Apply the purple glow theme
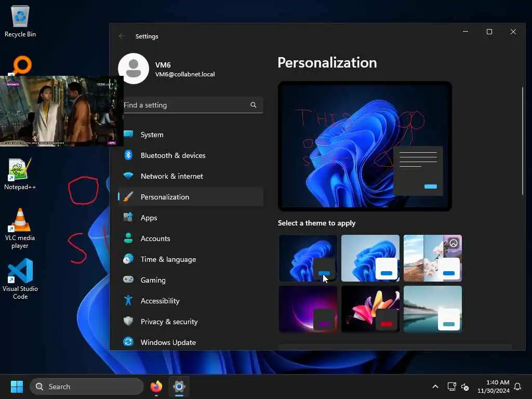Screen dimensions: 532x399 [x=308, y=309]
